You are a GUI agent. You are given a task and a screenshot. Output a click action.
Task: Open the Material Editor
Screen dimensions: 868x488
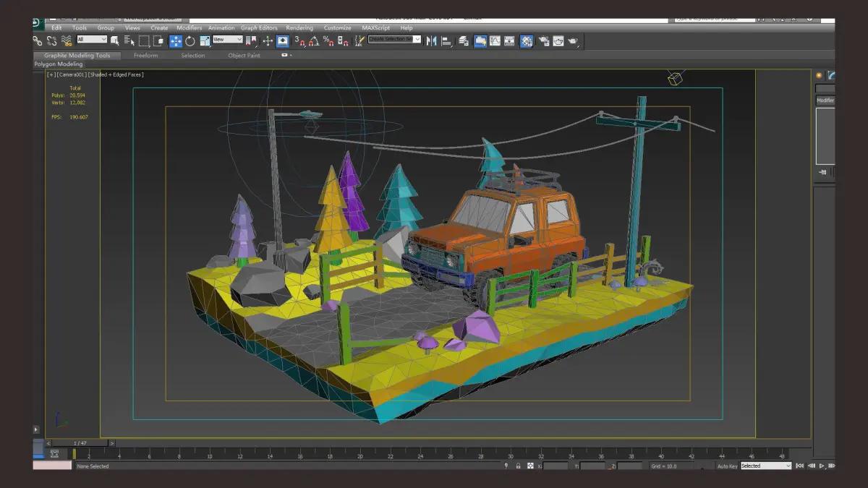click(x=527, y=41)
